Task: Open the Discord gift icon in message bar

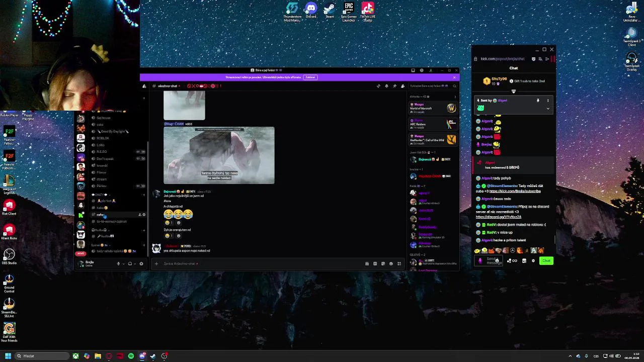Action: click(x=367, y=263)
